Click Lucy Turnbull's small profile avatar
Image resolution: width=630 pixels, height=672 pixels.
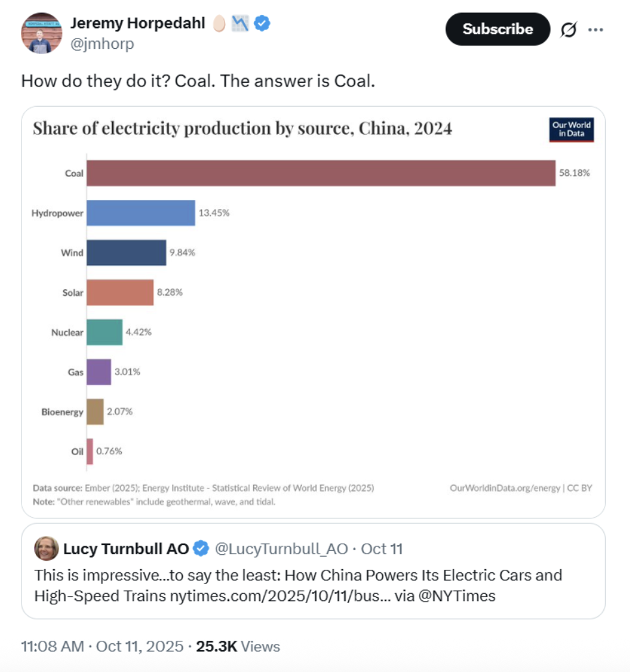click(x=46, y=548)
